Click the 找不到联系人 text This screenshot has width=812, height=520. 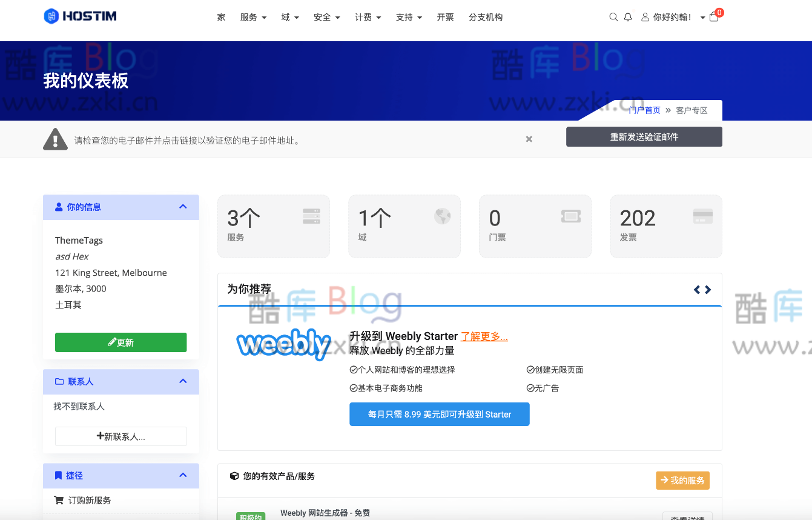coord(79,407)
